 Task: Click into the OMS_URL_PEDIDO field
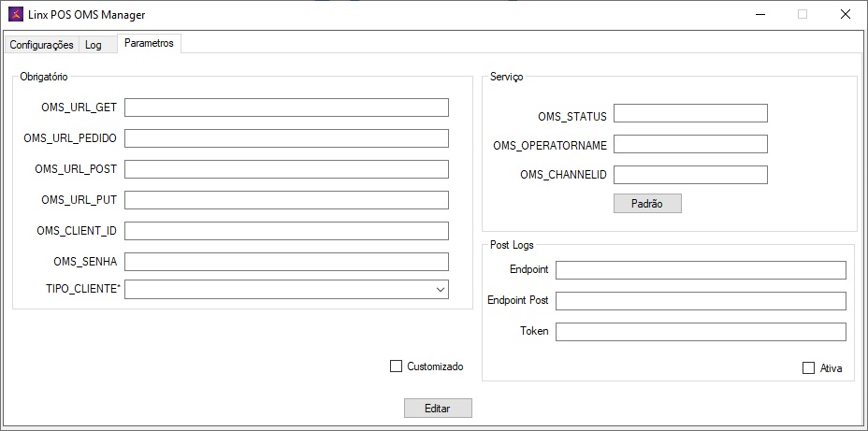tap(286, 138)
